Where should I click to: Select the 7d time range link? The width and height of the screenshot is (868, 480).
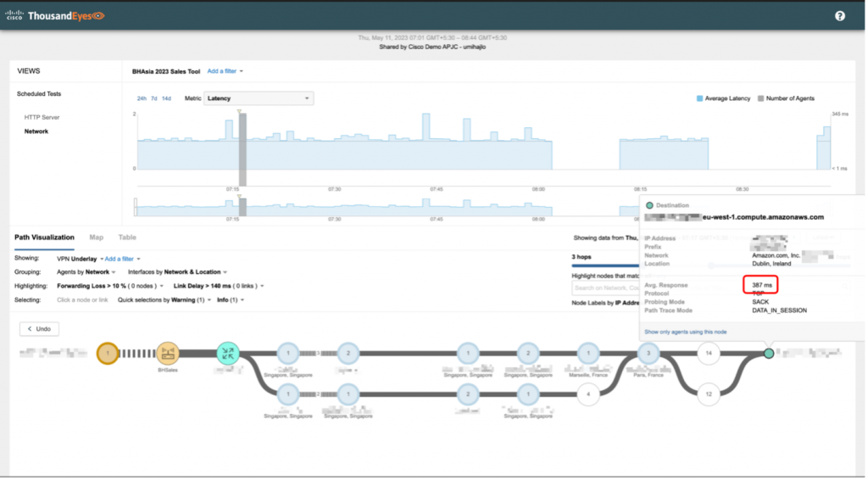(154, 98)
